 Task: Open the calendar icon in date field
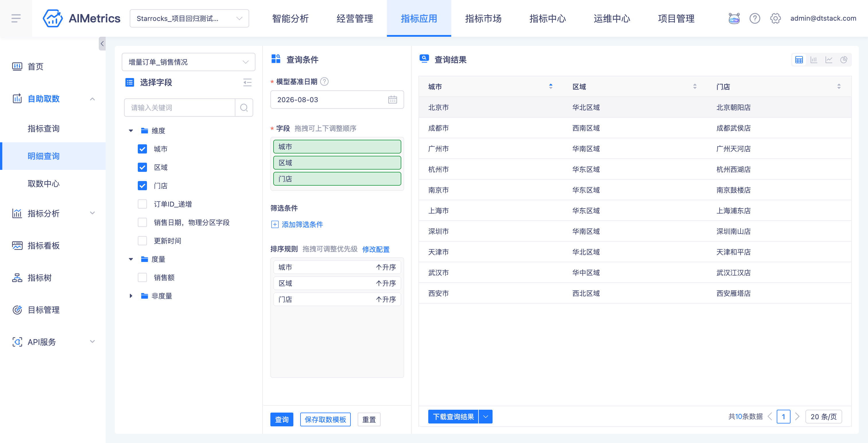393,100
